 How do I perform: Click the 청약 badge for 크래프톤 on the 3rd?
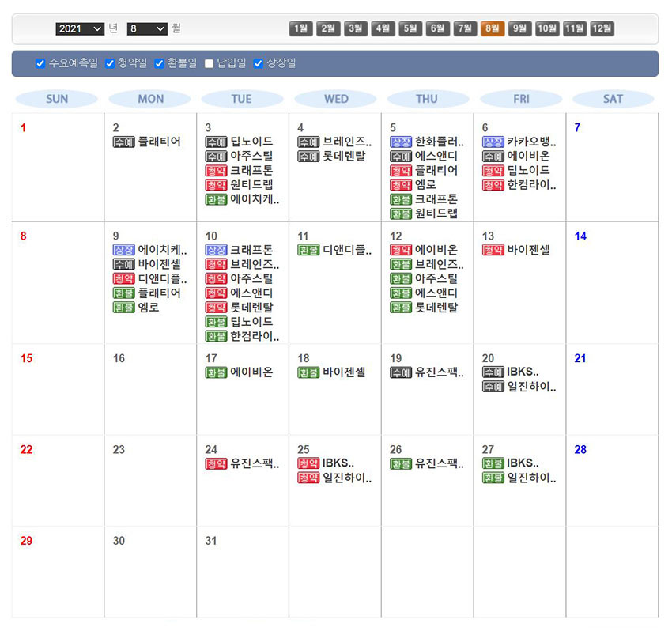tap(216, 171)
